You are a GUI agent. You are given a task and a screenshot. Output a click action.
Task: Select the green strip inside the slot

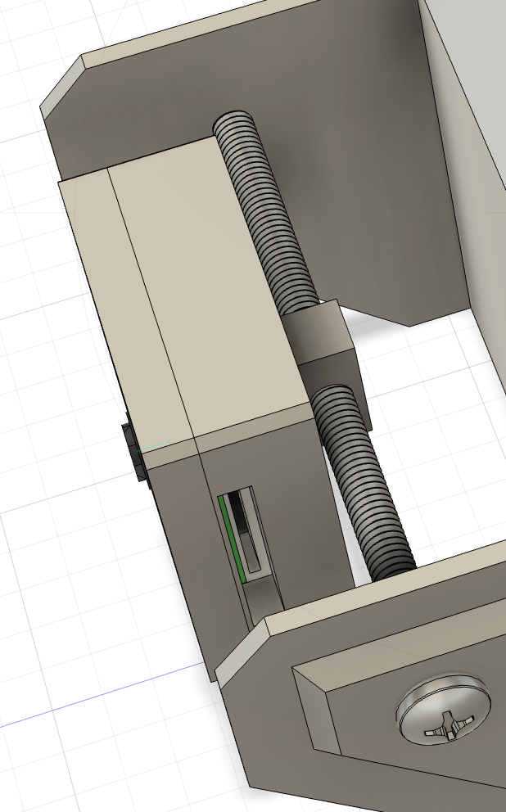coord(232,538)
